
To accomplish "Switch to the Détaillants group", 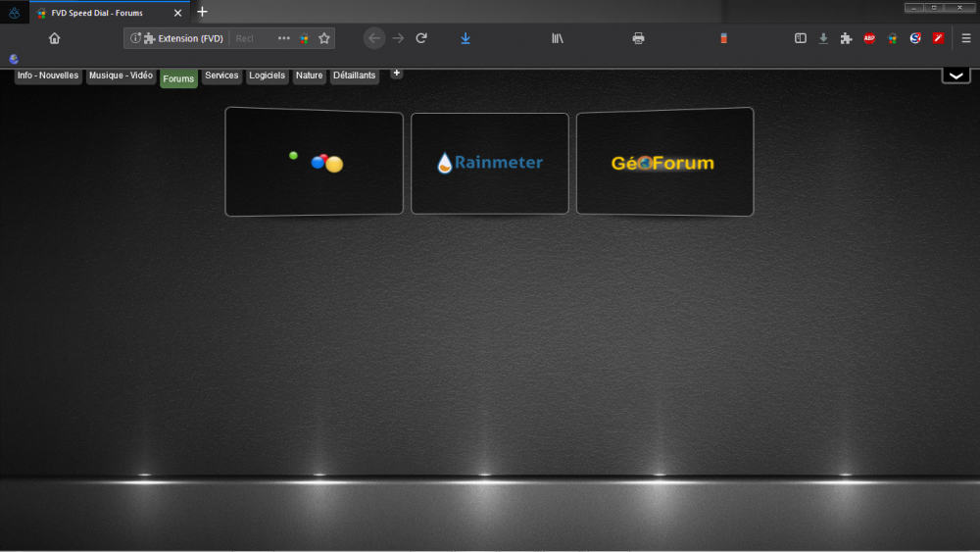I will [x=355, y=75].
